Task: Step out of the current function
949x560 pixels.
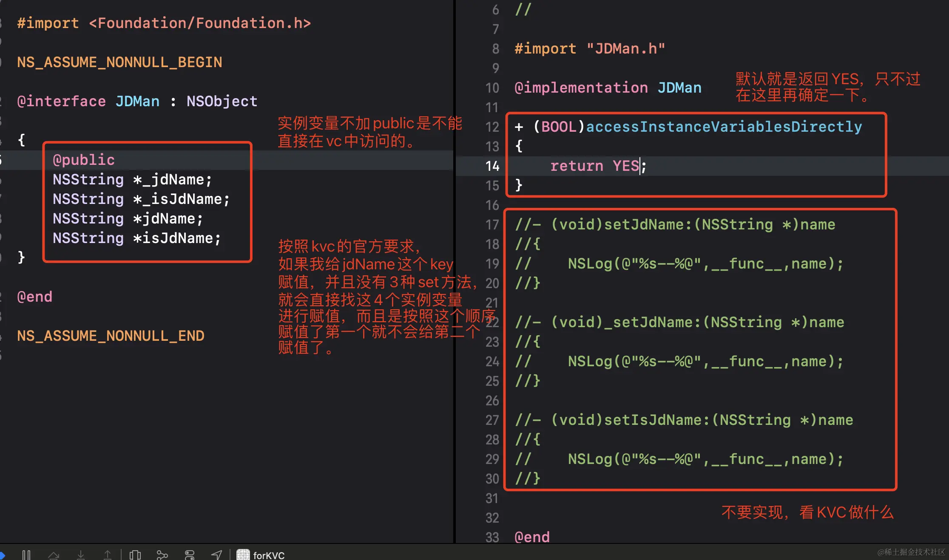Action: (x=108, y=554)
